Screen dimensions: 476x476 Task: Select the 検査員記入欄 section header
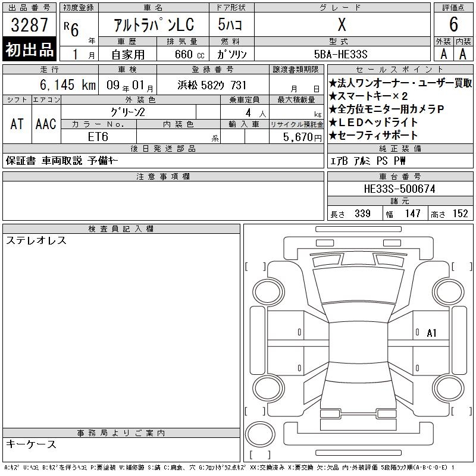pyautogui.click(x=121, y=229)
